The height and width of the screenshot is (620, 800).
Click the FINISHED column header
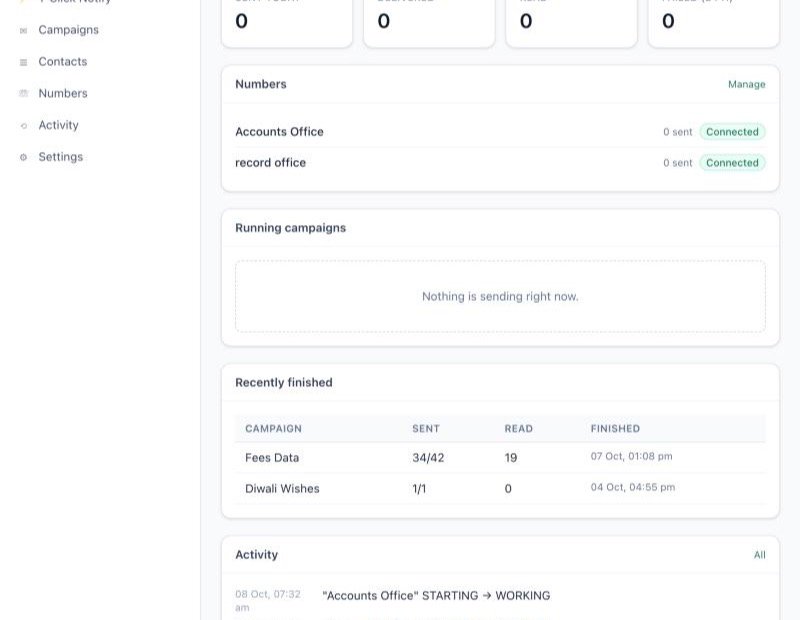615,429
